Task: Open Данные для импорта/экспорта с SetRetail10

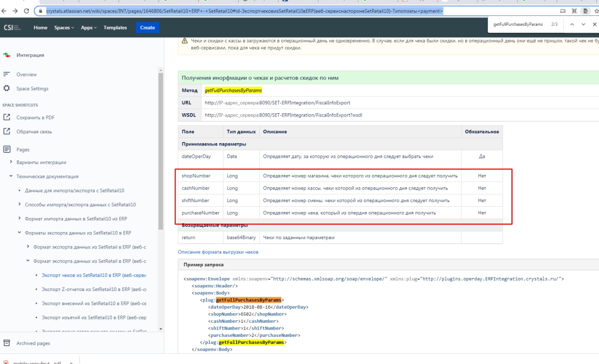Action: click(74, 190)
